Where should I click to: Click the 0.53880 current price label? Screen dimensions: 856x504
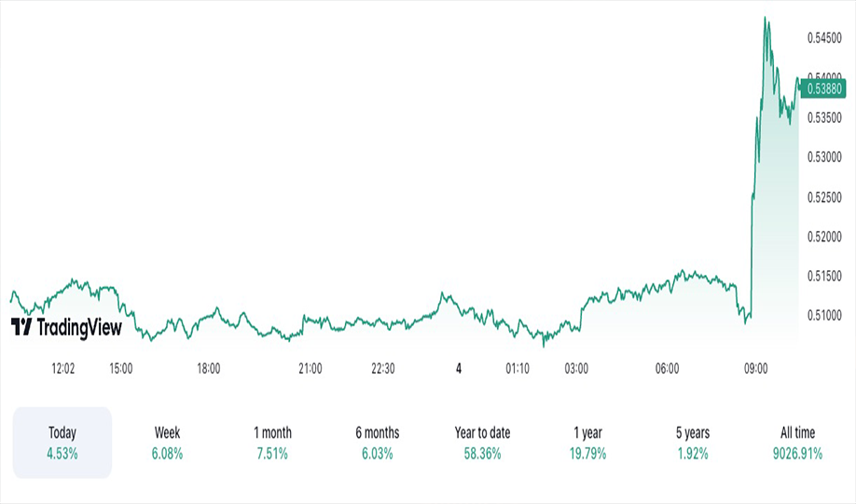(x=823, y=89)
